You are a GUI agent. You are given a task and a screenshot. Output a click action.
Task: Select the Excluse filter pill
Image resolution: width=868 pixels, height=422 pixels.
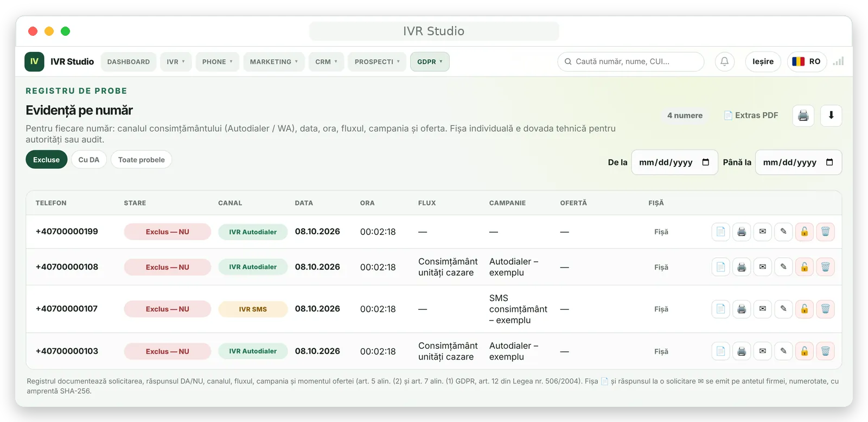[46, 159]
